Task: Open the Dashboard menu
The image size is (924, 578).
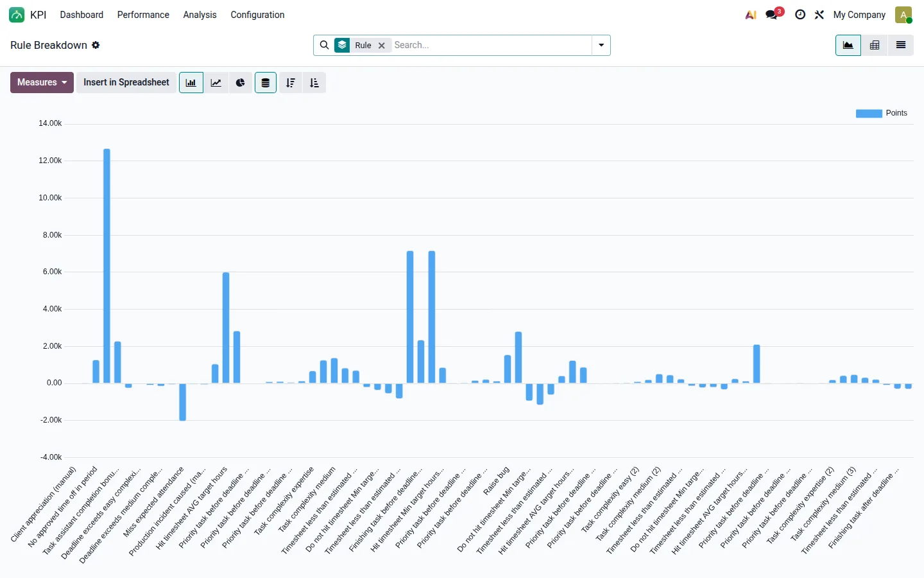Action: click(x=81, y=15)
